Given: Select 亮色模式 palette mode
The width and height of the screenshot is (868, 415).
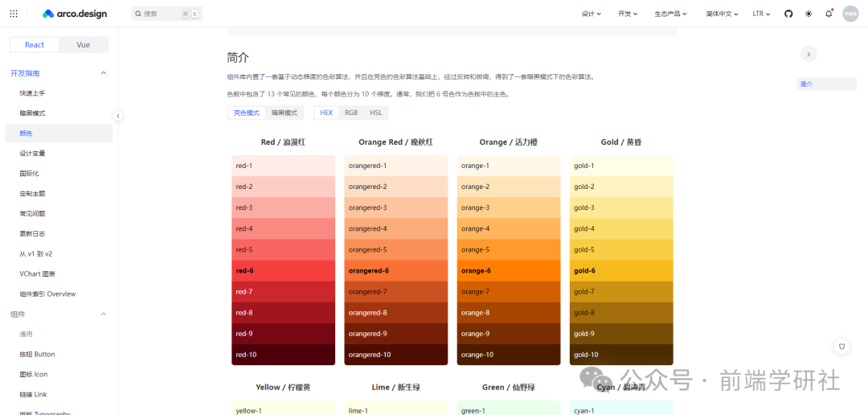Looking at the screenshot, I should (x=247, y=113).
